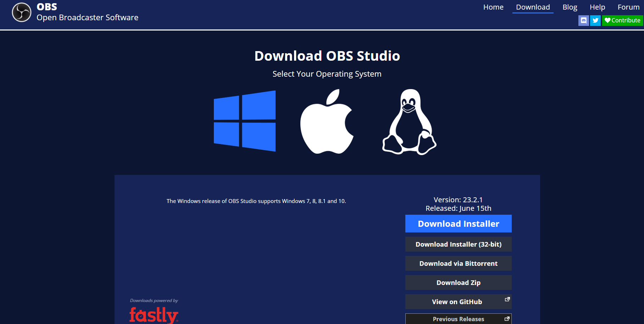Open the Forum menu item
Viewport: 644px width, 324px height.
coord(629,7)
